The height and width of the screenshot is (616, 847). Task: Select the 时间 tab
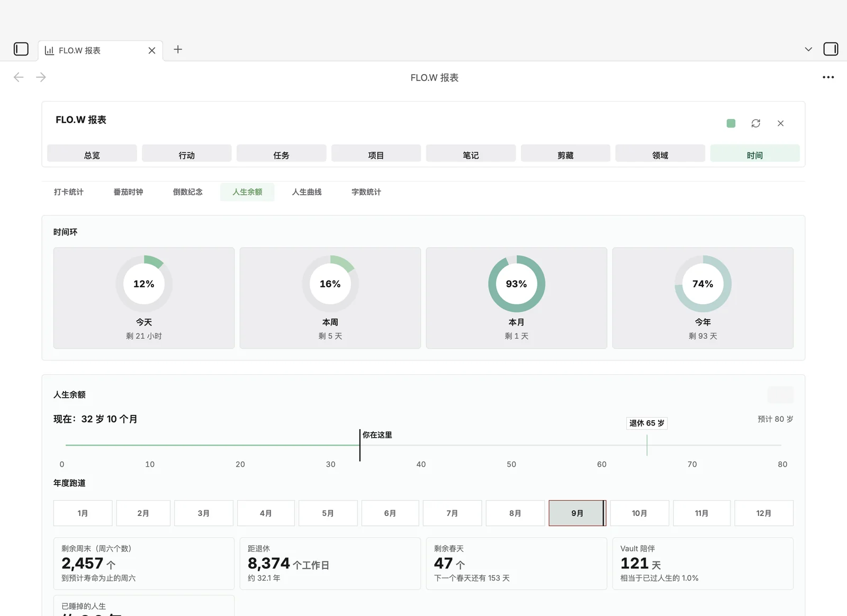point(755,153)
